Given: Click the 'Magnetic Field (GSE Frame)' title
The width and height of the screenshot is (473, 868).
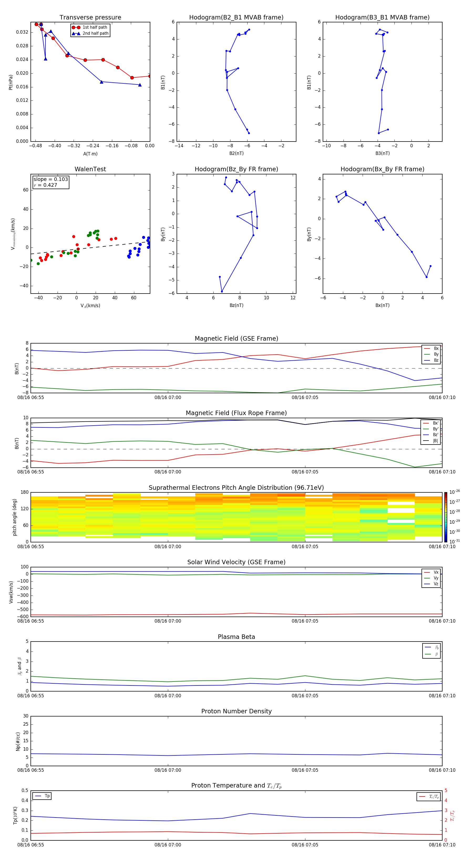Looking at the screenshot, I should pos(236,339).
